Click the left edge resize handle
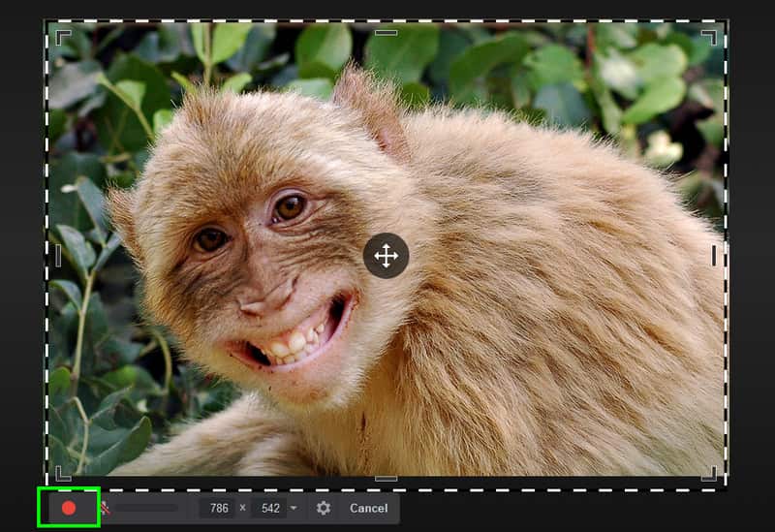Image resolution: width=775 pixels, height=532 pixels. [x=58, y=256]
